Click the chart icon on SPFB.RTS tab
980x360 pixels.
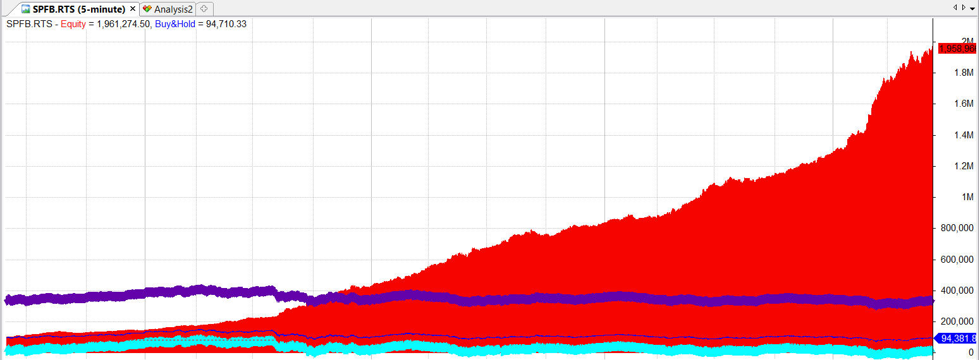coord(25,9)
